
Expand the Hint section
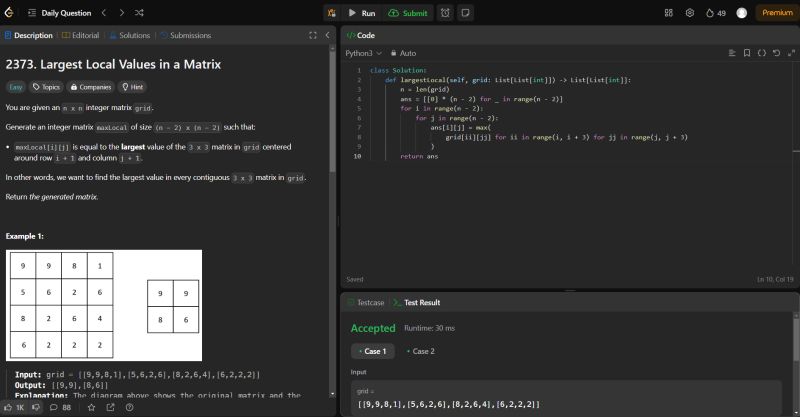[x=132, y=87]
